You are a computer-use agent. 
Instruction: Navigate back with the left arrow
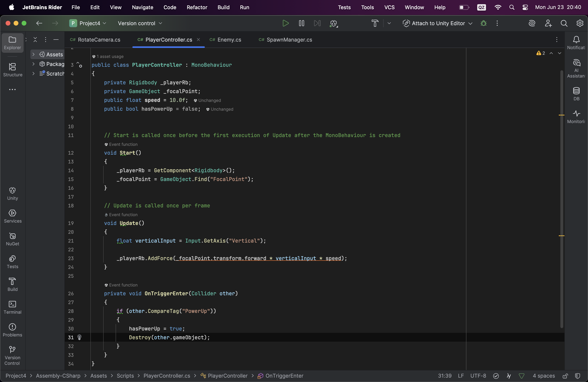pos(39,23)
